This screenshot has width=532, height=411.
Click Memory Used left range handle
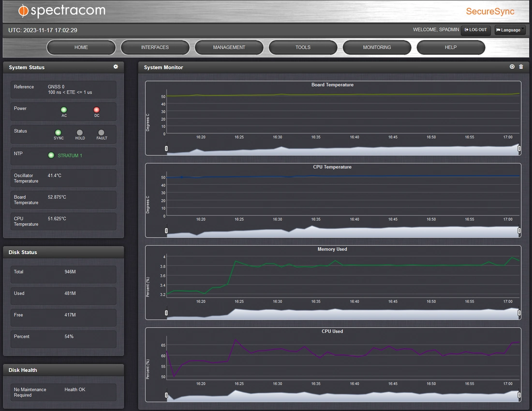(x=166, y=313)
